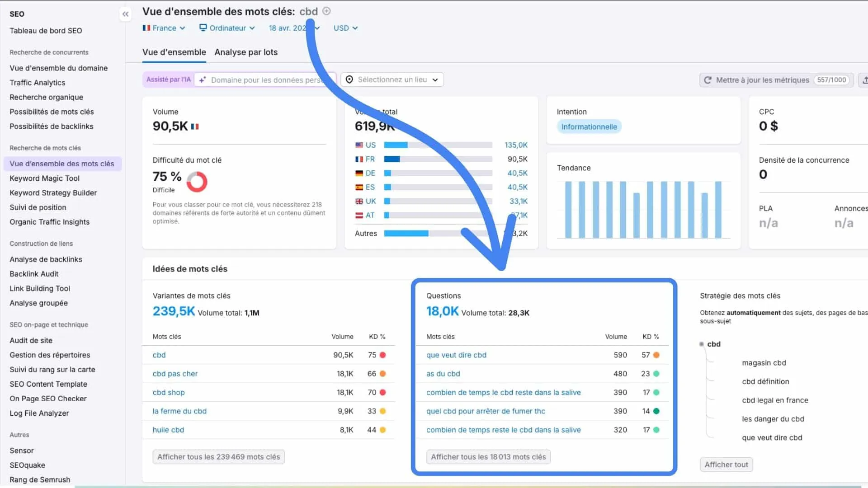
Task: Open Keyword Magic Tool in sidebar
Action: [44, 178]
